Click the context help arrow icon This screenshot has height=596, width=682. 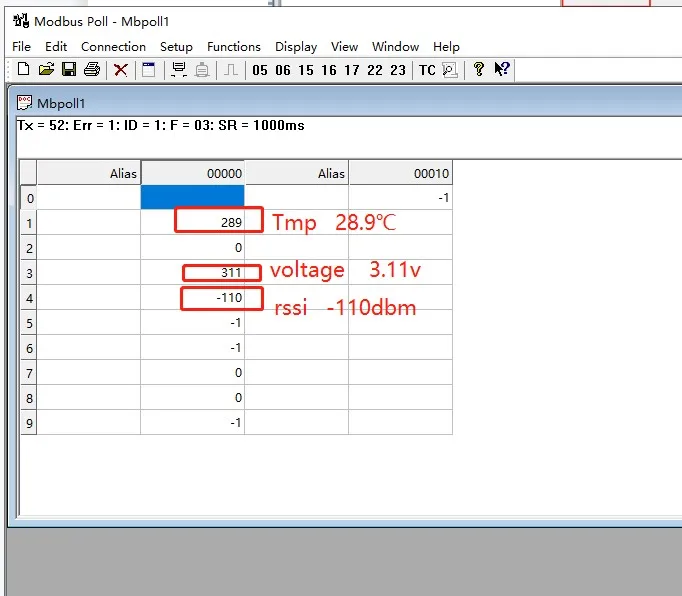click(x=502, y=70)
